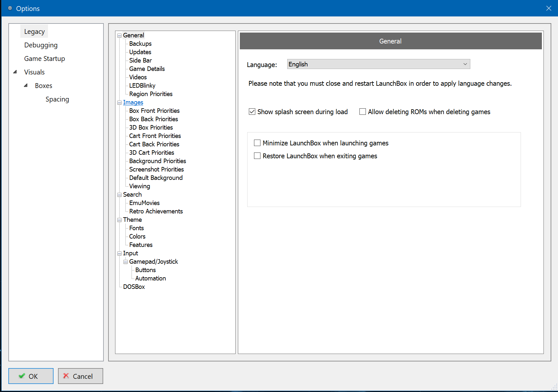Collapse the Boxes section arrow
This screenshot has width=558, height=392.
click(26, 85)
